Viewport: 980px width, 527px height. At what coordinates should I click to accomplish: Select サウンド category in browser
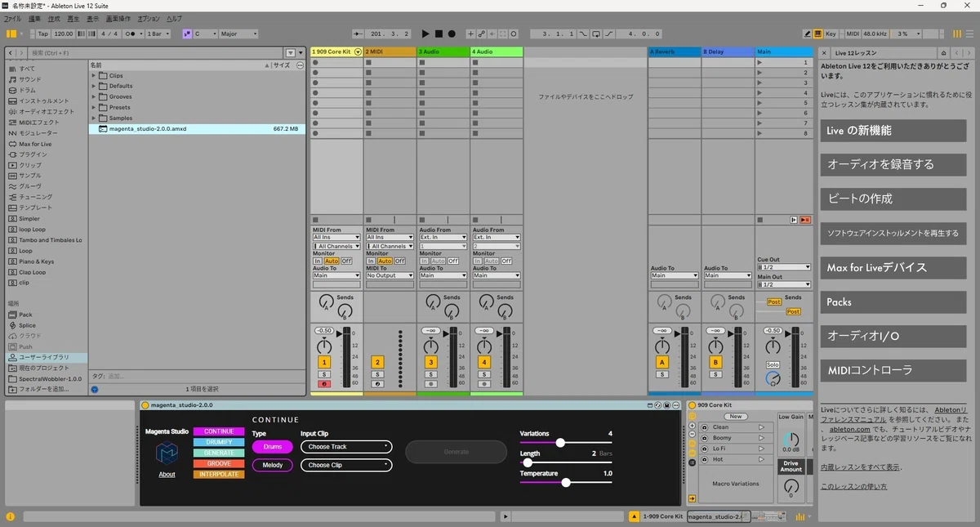pyautogui.click(x=30, y=79)
